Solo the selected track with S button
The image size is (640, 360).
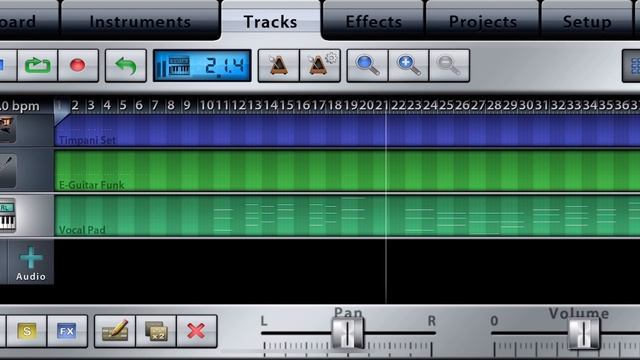(27, 331)
